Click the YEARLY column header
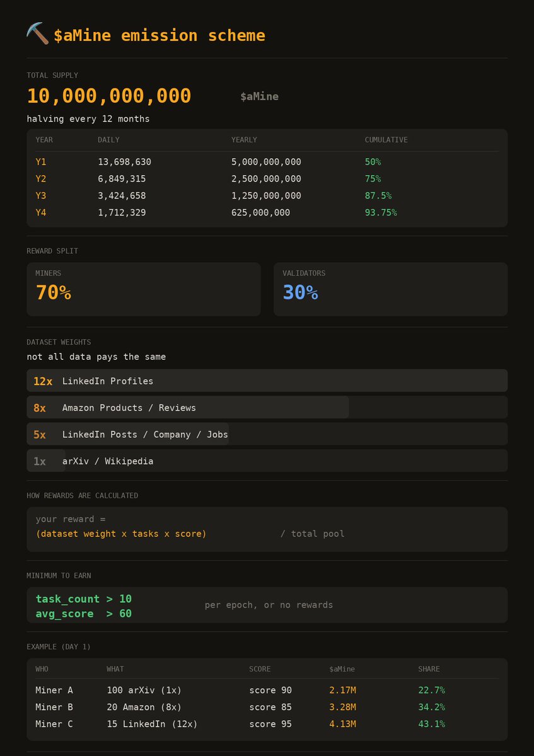The width and height of the screenshot is (534, 756). pyautogui.click(x=244, y=140)
